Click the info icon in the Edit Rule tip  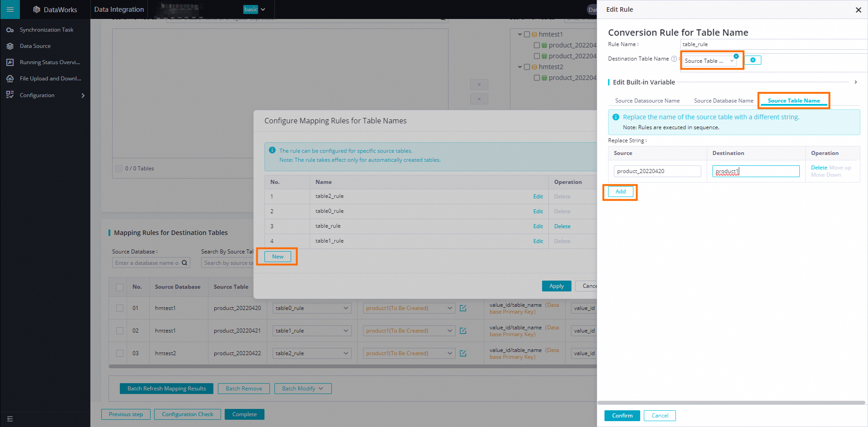616,117
